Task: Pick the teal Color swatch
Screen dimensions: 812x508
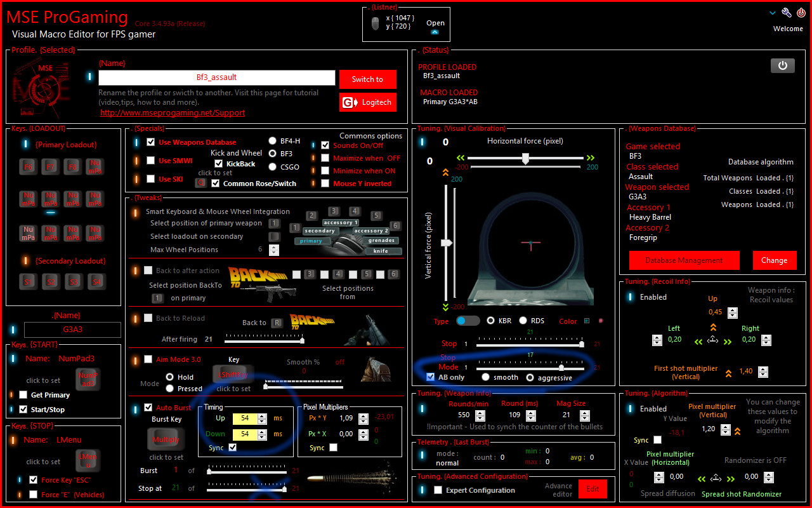Action: pyautogui.click(x=586, y=321)
